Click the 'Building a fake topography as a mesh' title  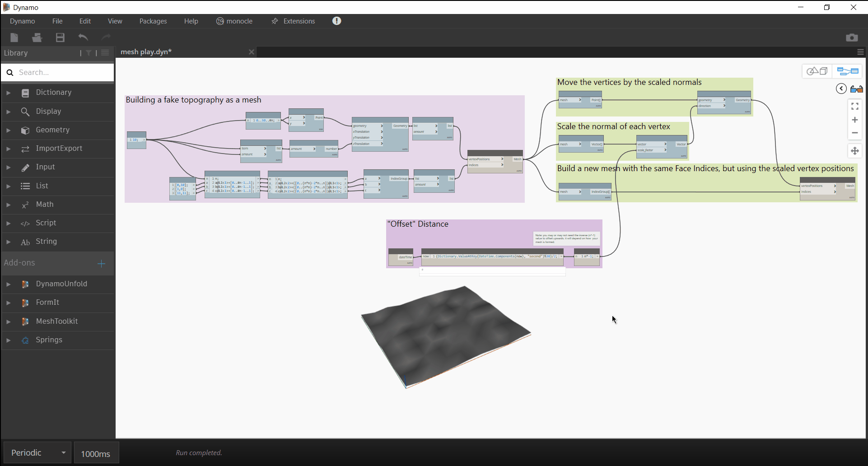(x=193, y=100)
